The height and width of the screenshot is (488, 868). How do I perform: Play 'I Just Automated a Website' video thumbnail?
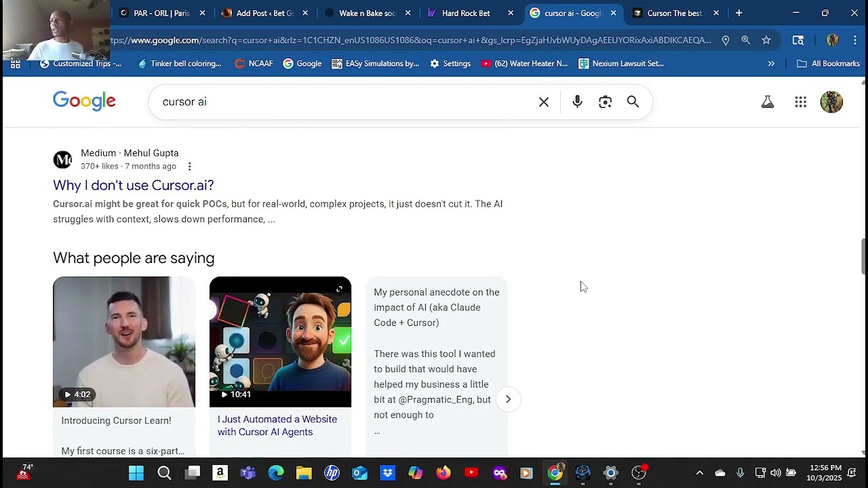click(280, 342)
